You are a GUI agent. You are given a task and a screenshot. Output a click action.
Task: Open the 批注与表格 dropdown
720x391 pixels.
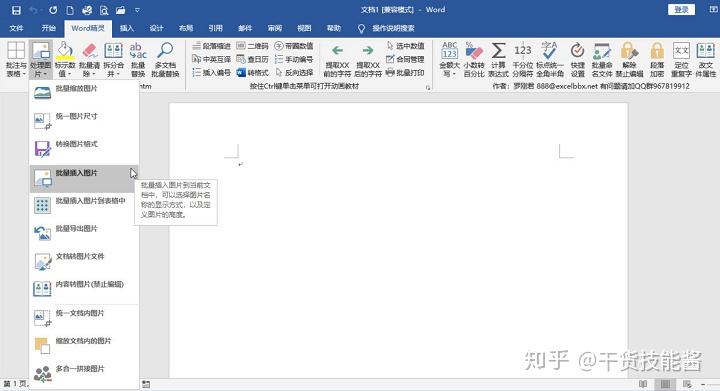(16, 59)
